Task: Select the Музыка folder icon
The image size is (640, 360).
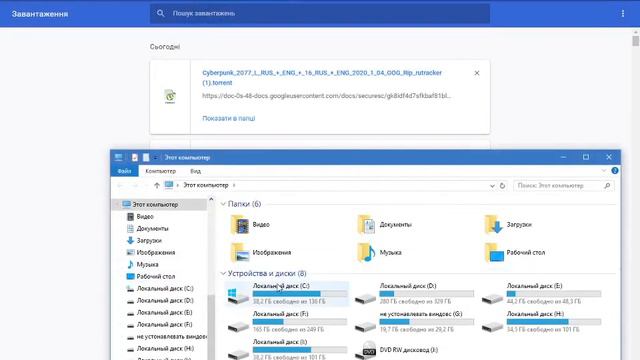Action: (x=367, y=253)
